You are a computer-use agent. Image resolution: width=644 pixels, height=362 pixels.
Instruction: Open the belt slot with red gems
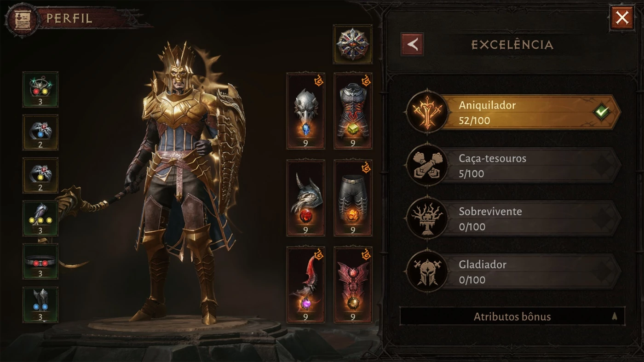[x=40, y=262]
